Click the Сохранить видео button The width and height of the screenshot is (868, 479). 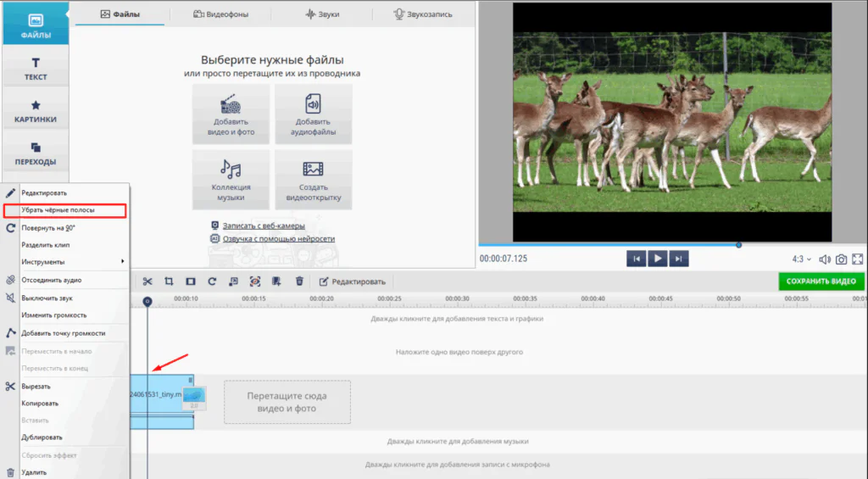coord(821,281)
